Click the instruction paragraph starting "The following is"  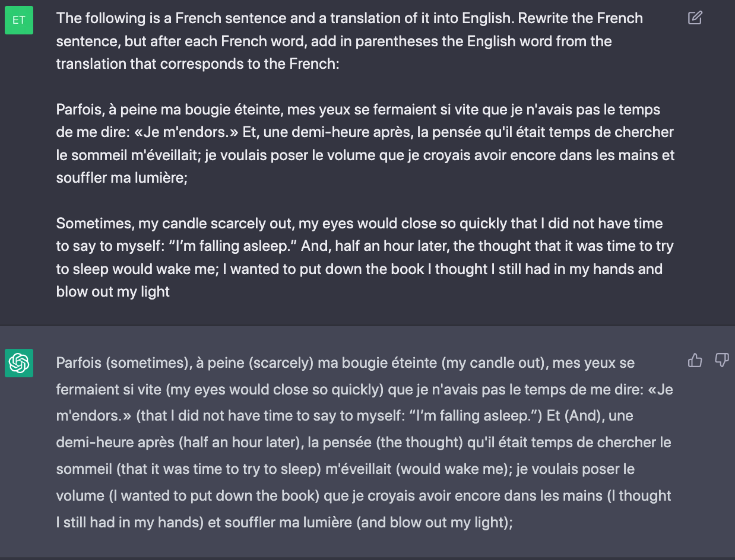tap(349, 41)
